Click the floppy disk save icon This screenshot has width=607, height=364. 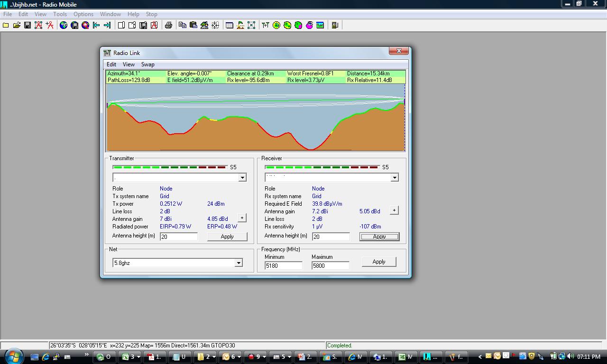[x=28, y=25]
